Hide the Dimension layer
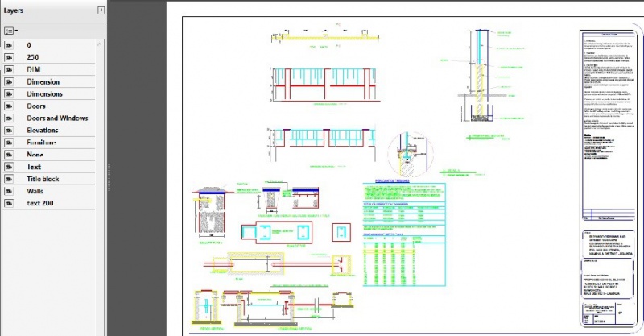 (9, 82)
